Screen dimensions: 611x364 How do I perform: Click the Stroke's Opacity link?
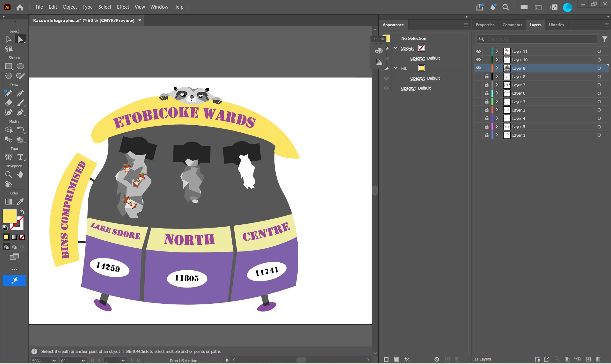pos(418,58)
